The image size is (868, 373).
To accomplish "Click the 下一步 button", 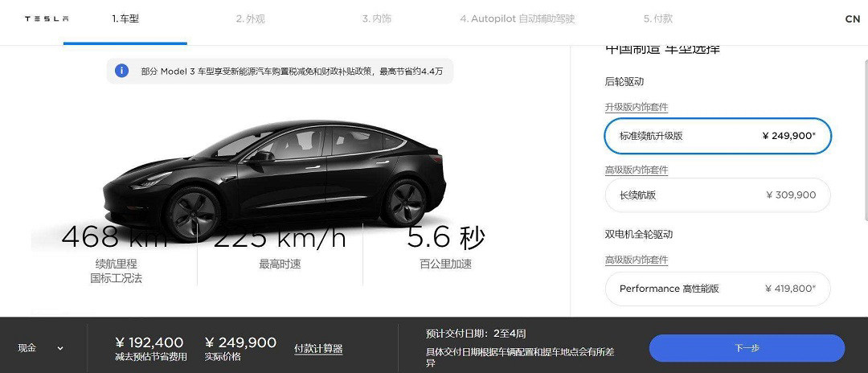I will [747, 348].
